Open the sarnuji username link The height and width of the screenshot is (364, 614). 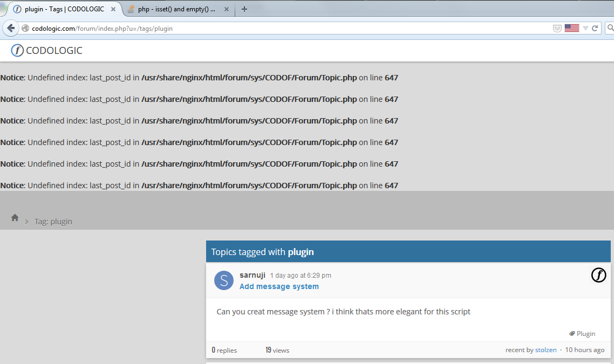click(252, 275)
